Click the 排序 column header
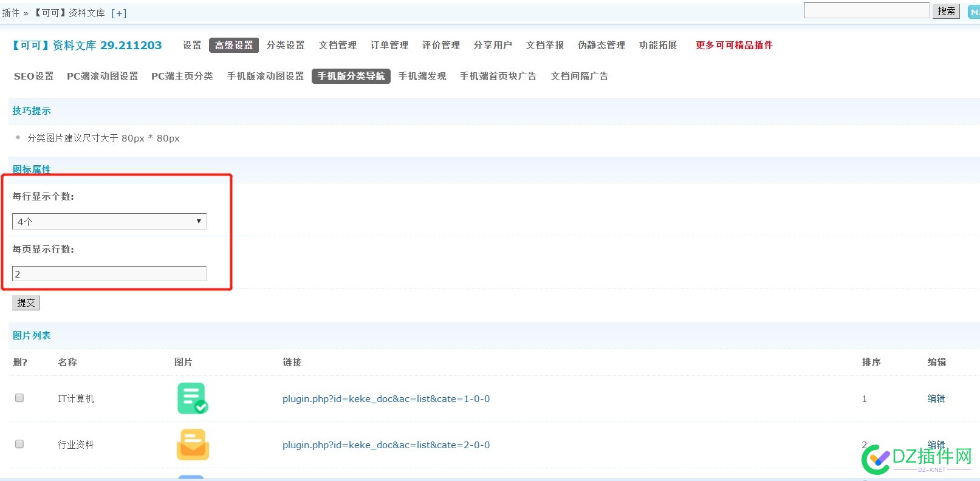The image size is (980, 481). [871, 363]
